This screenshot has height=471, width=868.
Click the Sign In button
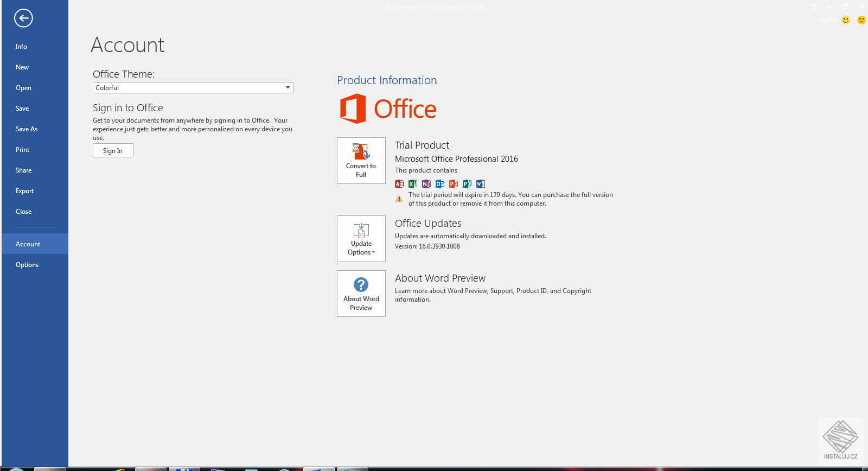point(113,150)
